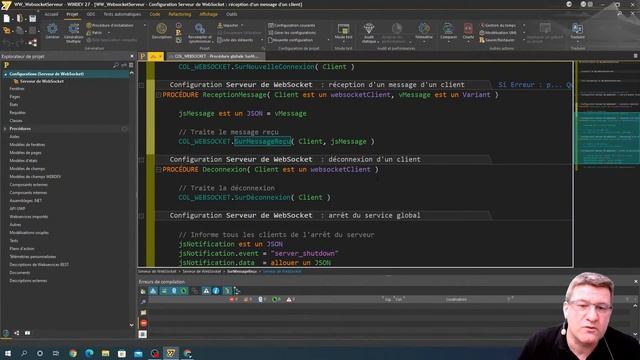Select Serveur de WebSocket tree item
This screenshot has width=640, height=360.
tap(42, 81)
